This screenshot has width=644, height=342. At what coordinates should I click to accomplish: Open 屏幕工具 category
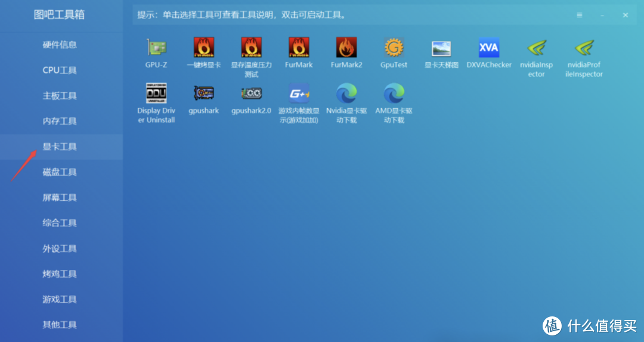(61, 197)
